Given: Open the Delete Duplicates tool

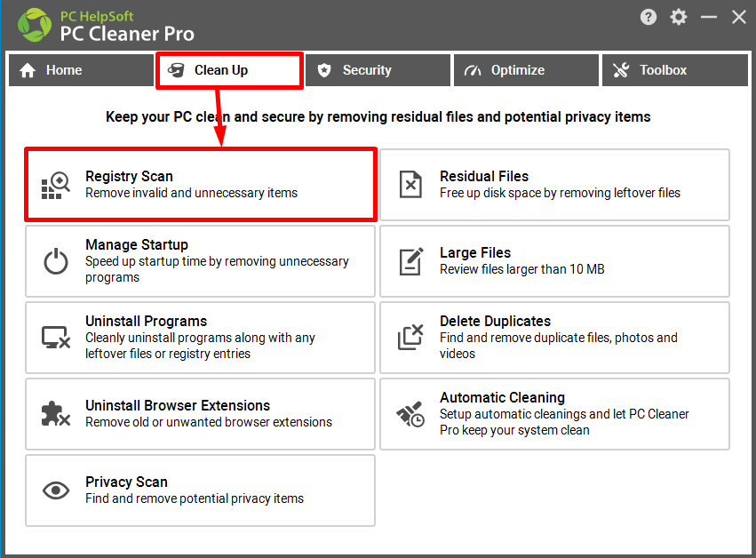Looking at the screenshot, I should 554,337.
